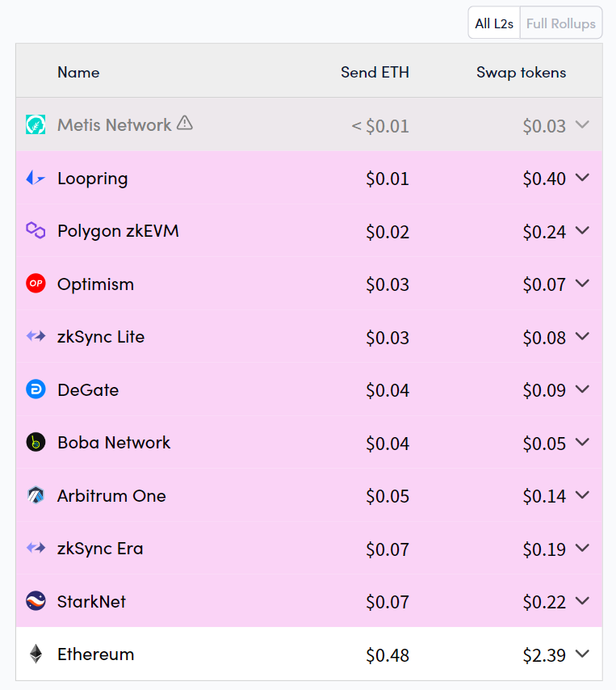Viewport: 616px width, 690px height.
Task: Sort by the Send ETH column header
Action: point(375,72)
